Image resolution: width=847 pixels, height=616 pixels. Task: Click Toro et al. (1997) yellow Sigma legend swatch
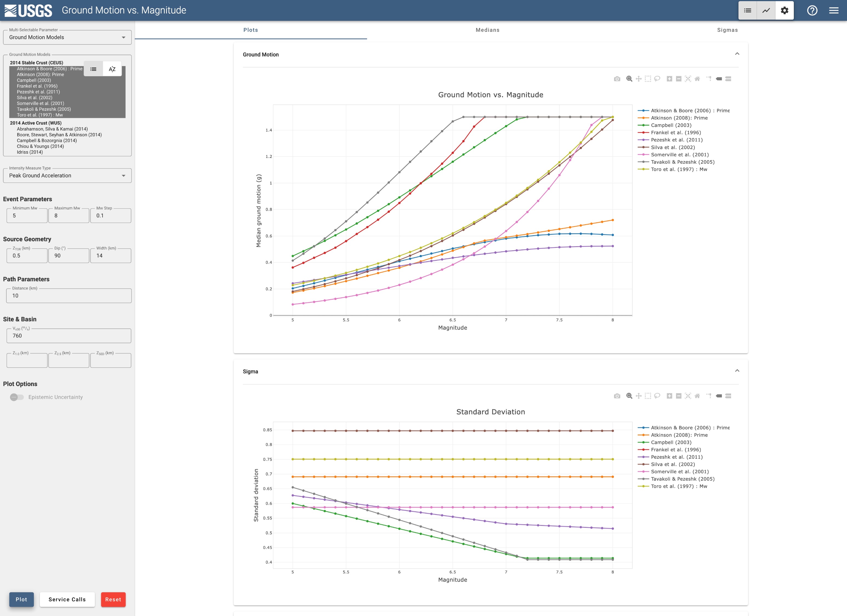click(643, 486)
